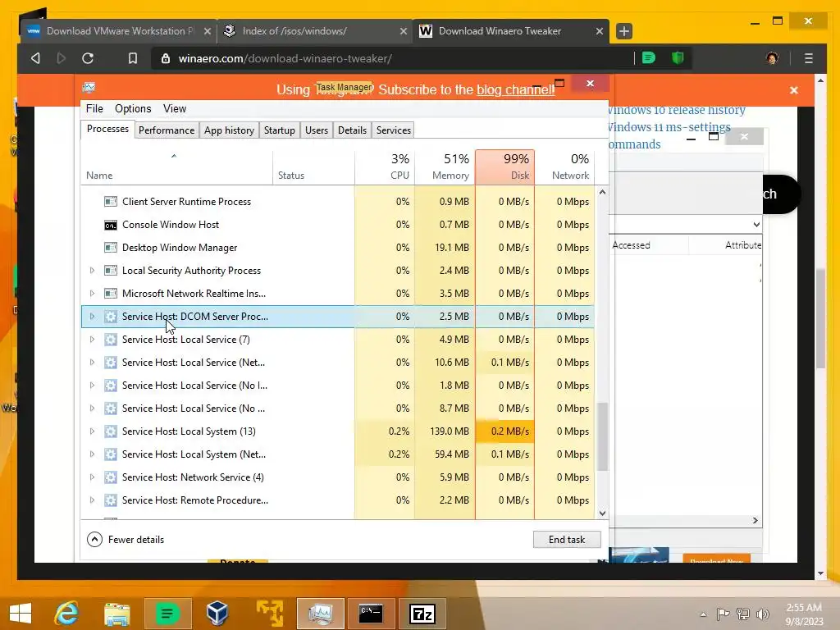Viewport: 840px width, 630px height.
Task: Switch to the Details tab
Action: (352, 130)
